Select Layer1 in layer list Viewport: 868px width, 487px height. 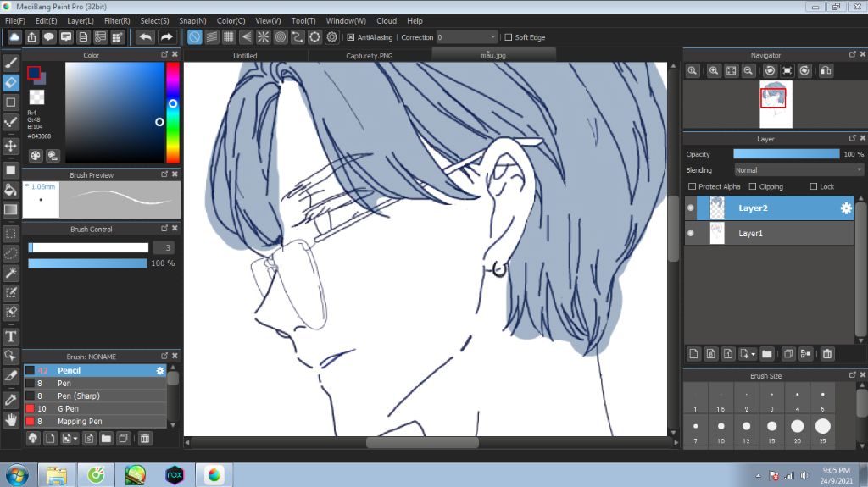pos(770,233)
